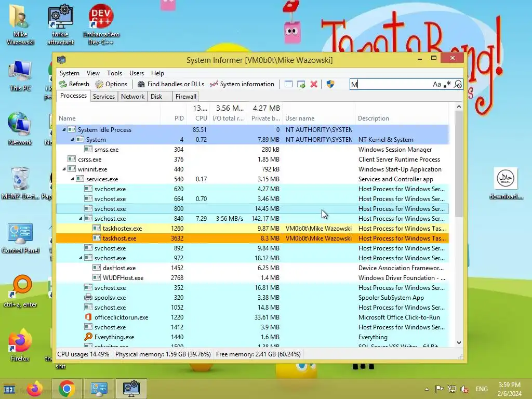Select the dasHost.exe process row
The height and width of the screenshot is (399, 532).
pyautogui.click(x=253, y=268)
